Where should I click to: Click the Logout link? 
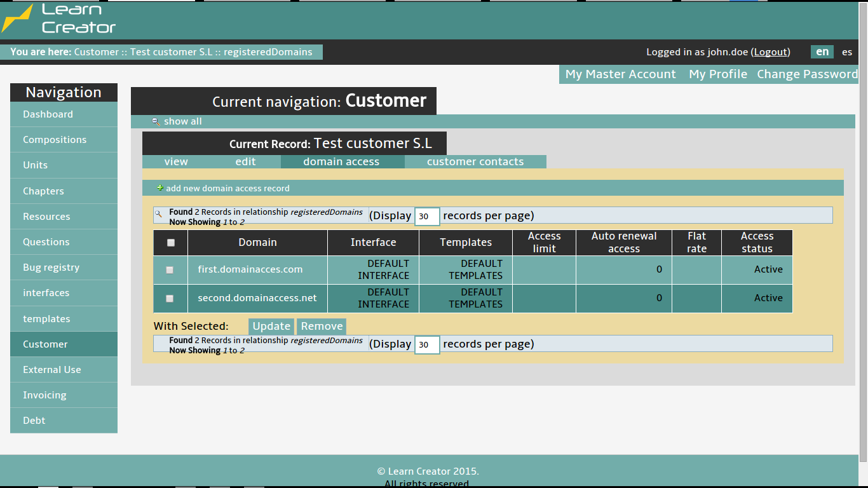click(771, 52)
